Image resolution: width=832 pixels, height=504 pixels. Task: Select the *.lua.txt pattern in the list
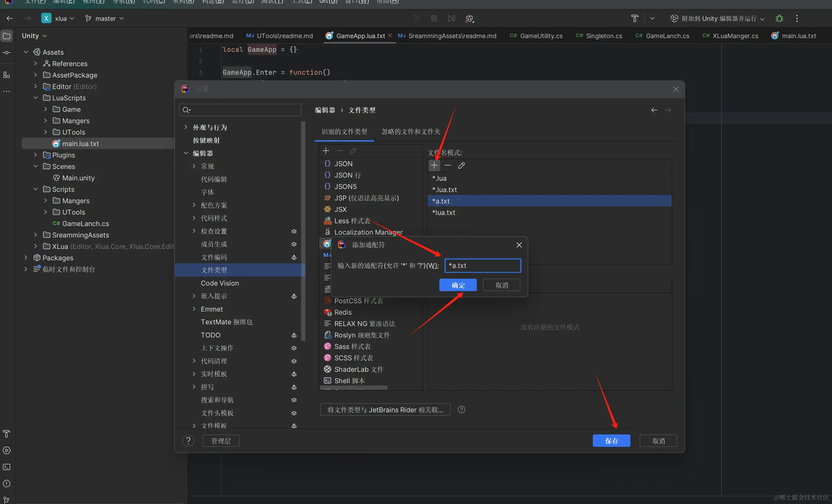[445, 190]
